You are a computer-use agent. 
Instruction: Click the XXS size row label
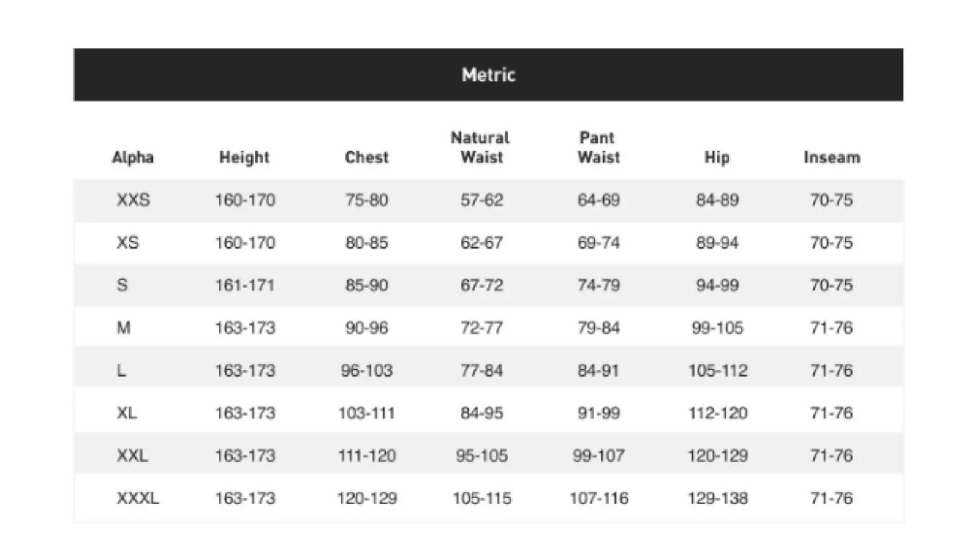(x=134, y=200)
